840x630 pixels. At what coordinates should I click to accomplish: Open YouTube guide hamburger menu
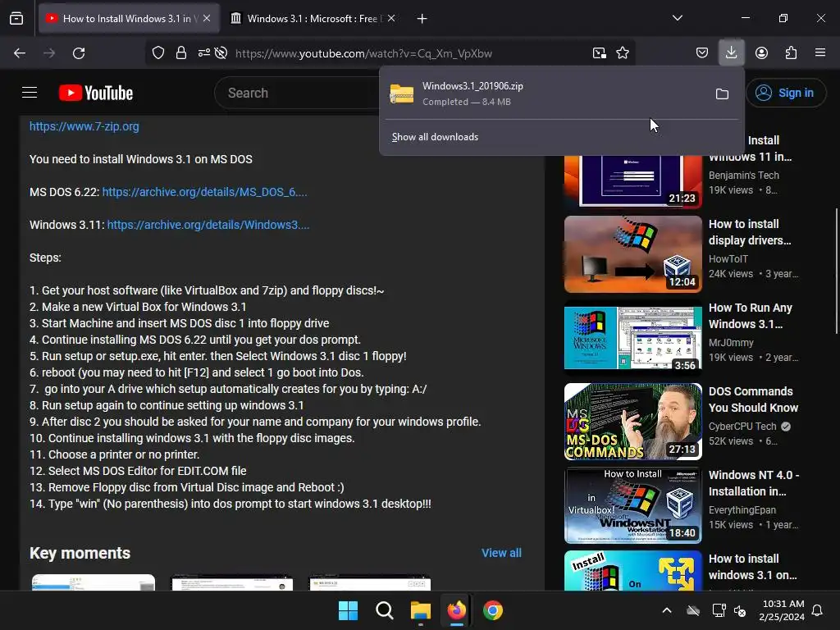(30, 93)
